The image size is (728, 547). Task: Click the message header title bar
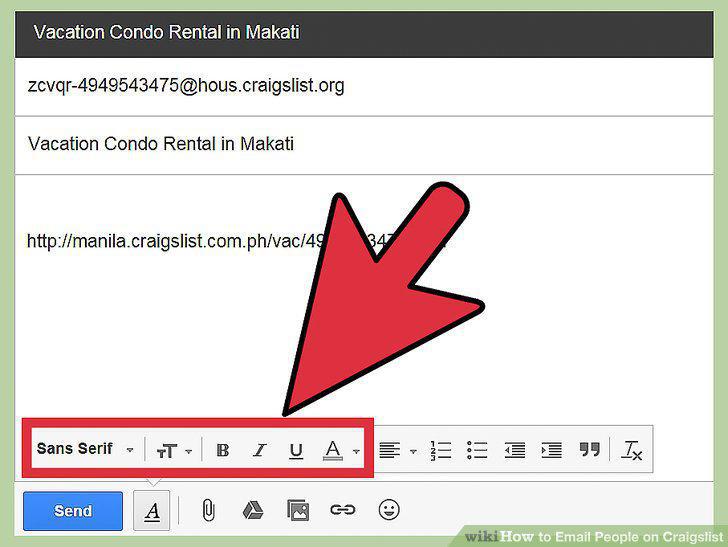[364, 34]
